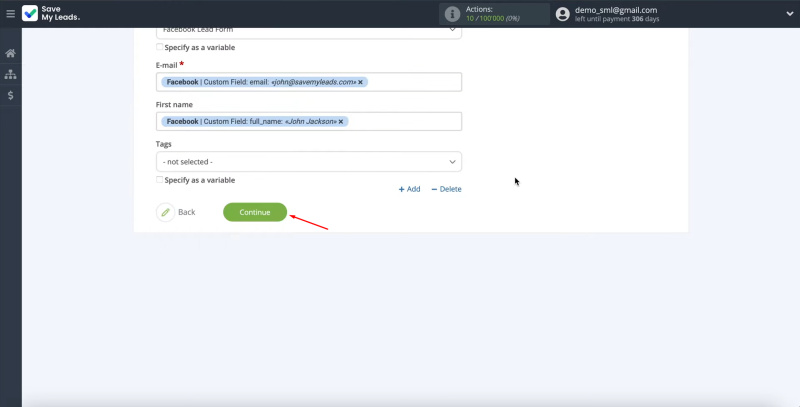Image resolution: width=800 pixels, height=407 pixels.
Task: Click the − Delete link
Action: coord(446,189)
